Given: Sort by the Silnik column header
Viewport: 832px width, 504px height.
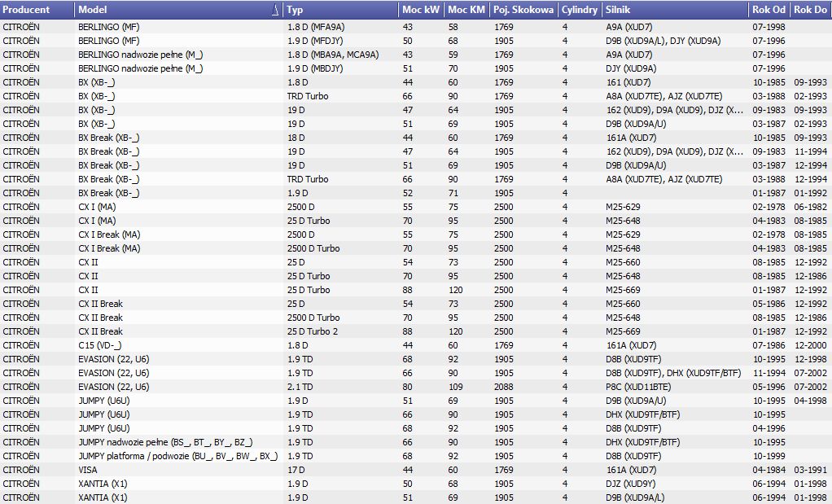Looking at the screenshot, I should 676,10.
